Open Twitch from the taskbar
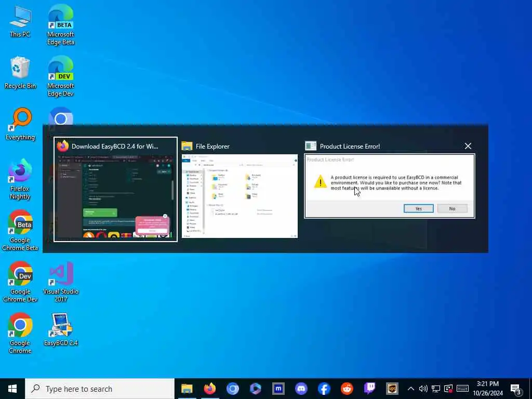The height and width of the screenshot is (399, 532). (369, 389)
